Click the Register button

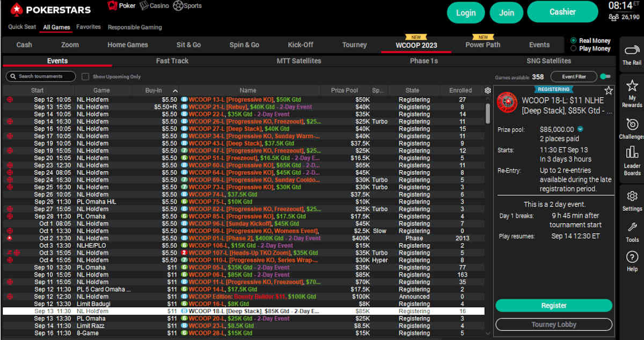coord(554,306)
